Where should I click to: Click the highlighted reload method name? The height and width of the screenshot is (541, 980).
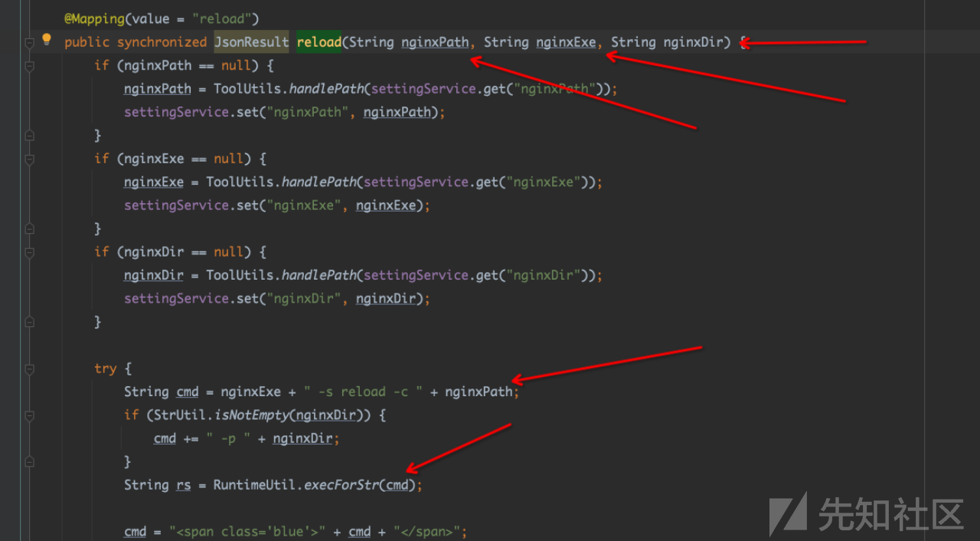pyautogui.click(x=319, y=42)
